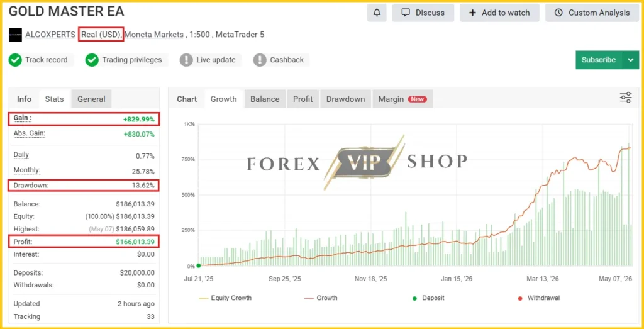Click the Drawdown label in stats

(x=31, y=185)
